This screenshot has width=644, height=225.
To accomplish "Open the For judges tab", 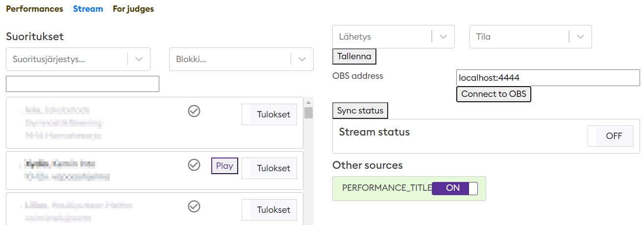I will 133,9.
